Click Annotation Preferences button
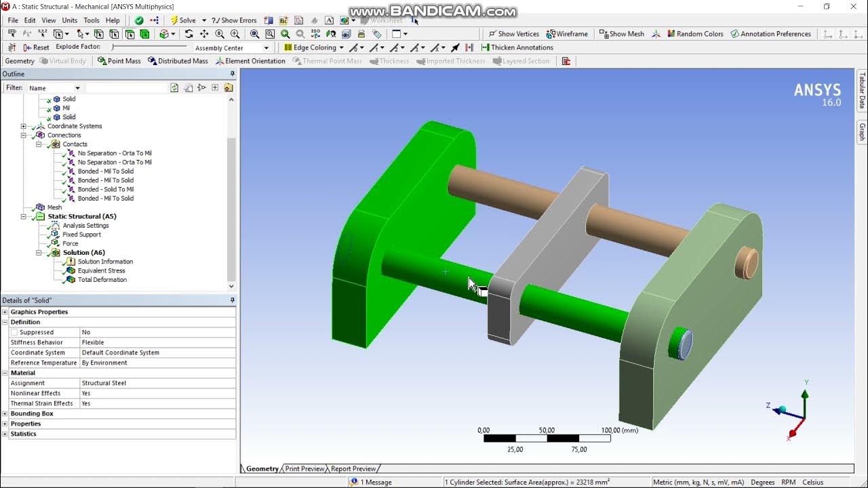 pos(770,34)
